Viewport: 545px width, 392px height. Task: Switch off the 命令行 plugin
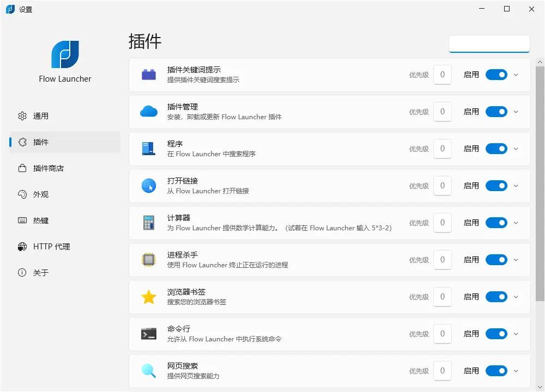[496, 334]
